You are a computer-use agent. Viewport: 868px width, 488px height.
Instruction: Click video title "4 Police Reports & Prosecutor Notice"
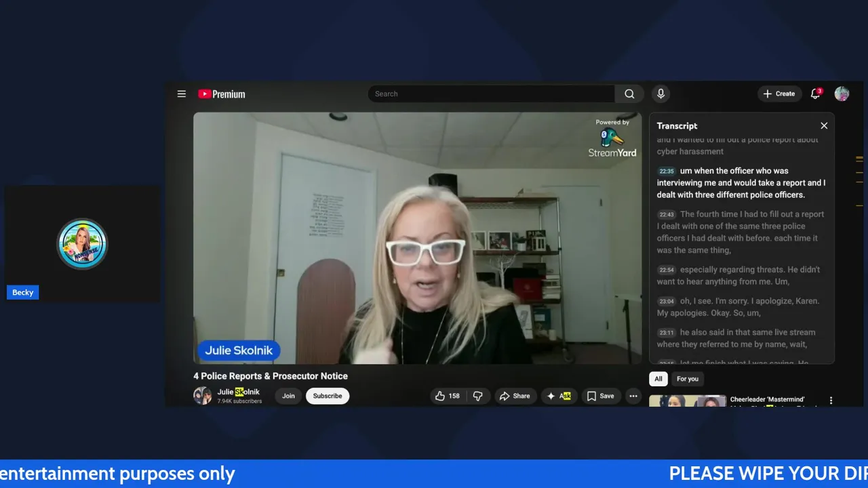click(271, 376)
